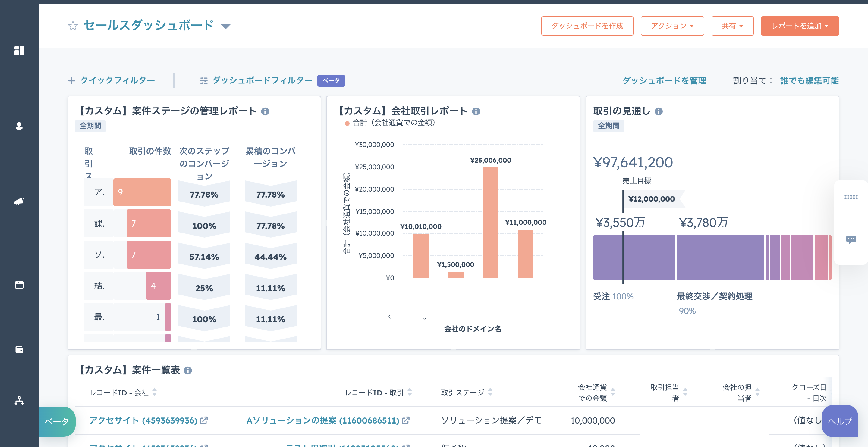Click the 44.44% cumulative conversion value
The image size is (868, 447).
click(x=270, y=257)
